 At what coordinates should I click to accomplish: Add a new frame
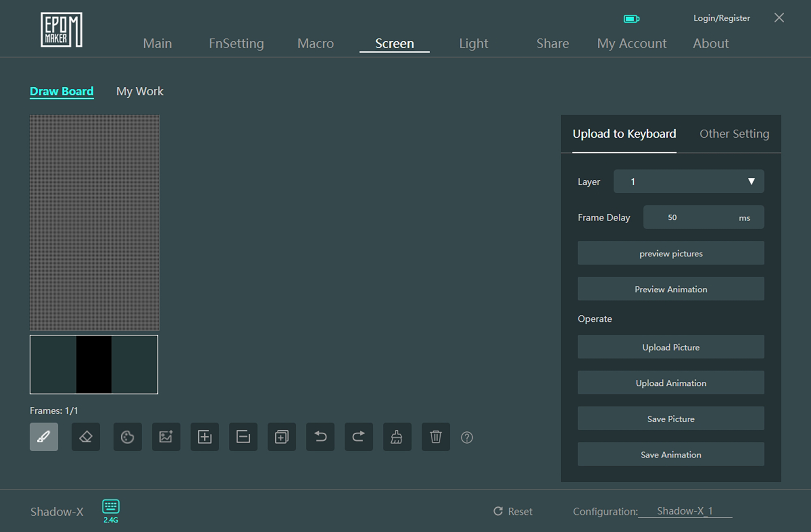pos(204,437)
